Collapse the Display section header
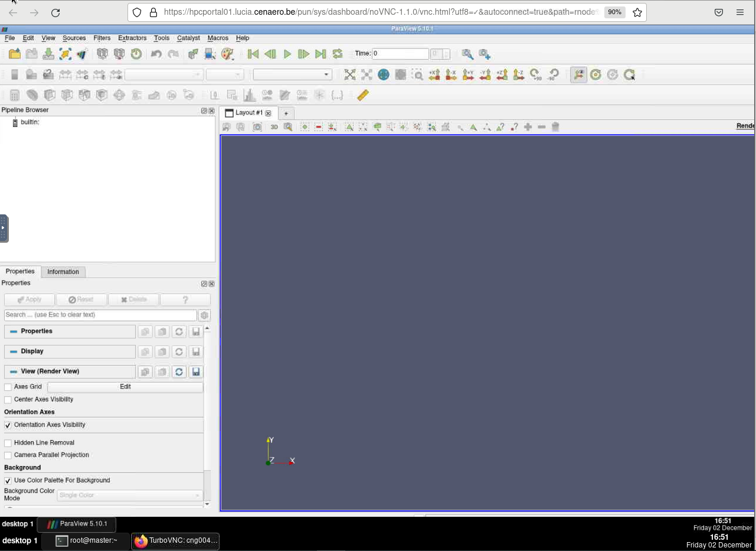The width and height of the screenshot is (756, 551). [70, 351]
